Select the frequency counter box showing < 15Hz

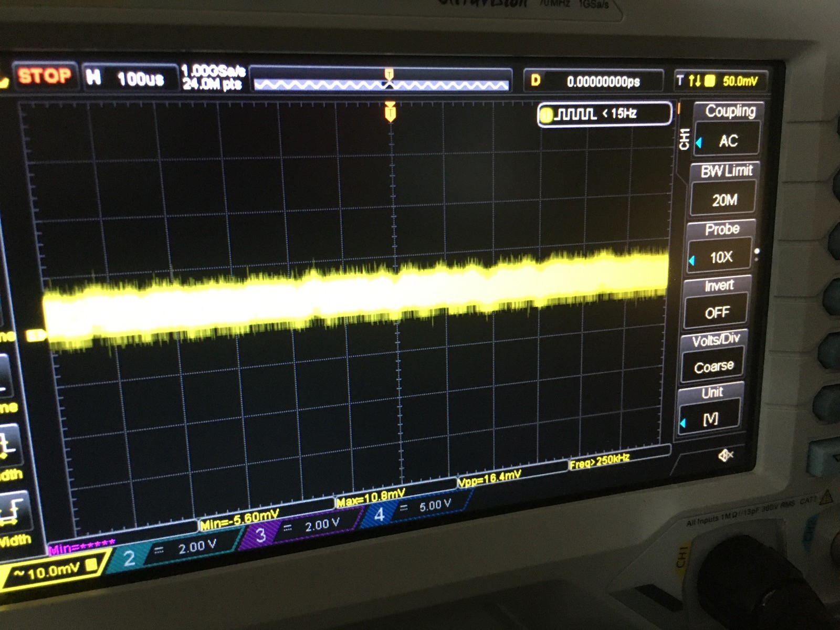(x=605, y=114)
